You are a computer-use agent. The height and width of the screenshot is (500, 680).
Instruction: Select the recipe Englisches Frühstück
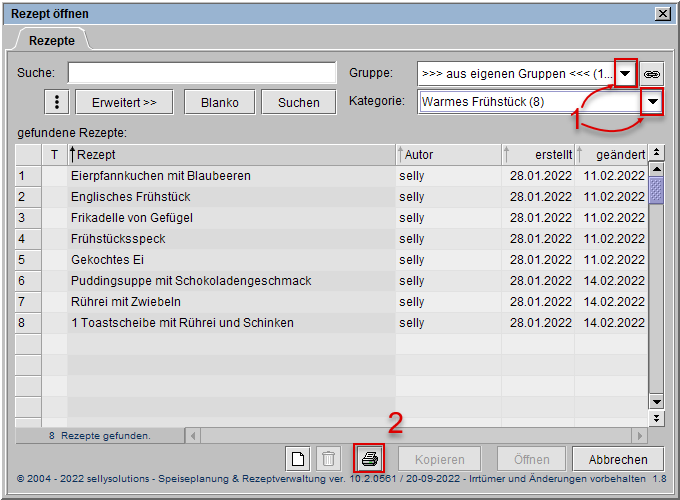230,197
